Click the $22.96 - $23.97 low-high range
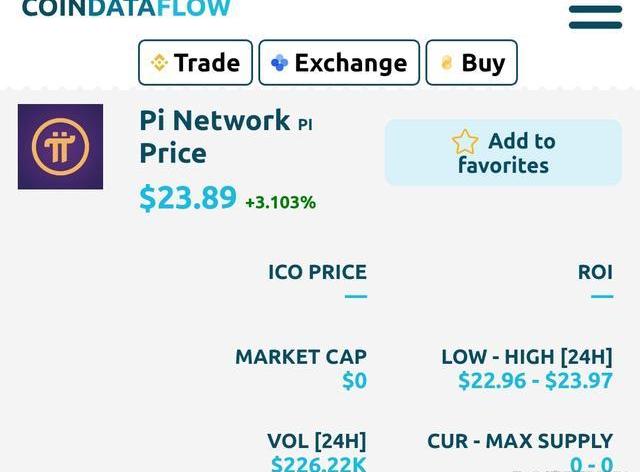The width and height of the screenshot is (640, 472). click(535, 381)
